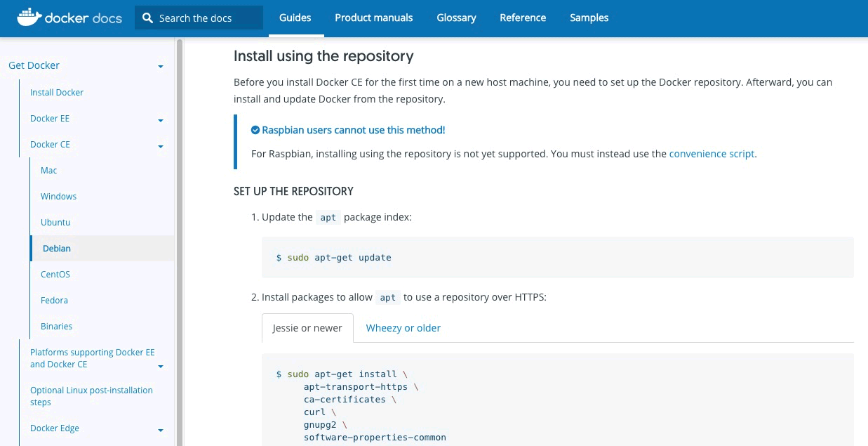
Task: Expand the Docker Edge section arrow
Action: click(x=161, y=430)
